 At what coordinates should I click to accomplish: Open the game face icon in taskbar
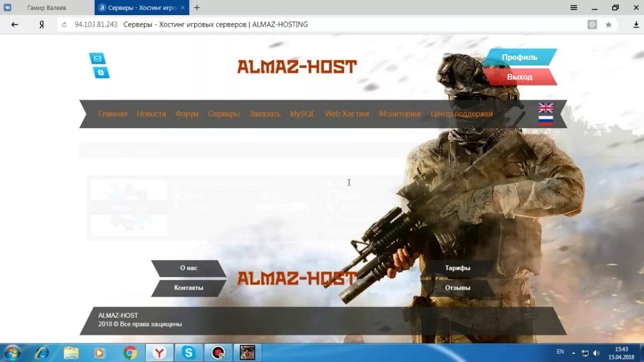[247, 352]
